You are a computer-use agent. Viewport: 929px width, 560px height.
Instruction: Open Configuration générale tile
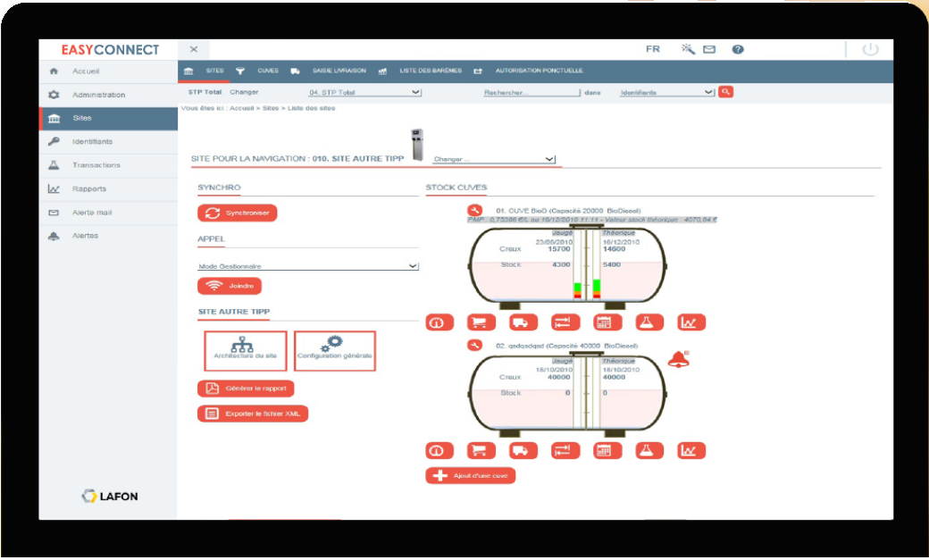click(x=335, y=351)
